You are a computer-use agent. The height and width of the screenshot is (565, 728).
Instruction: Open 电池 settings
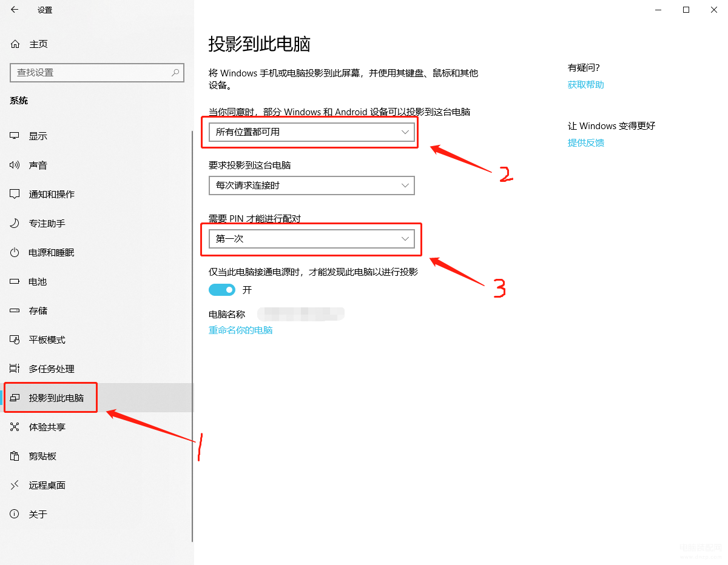click(97, 281)
